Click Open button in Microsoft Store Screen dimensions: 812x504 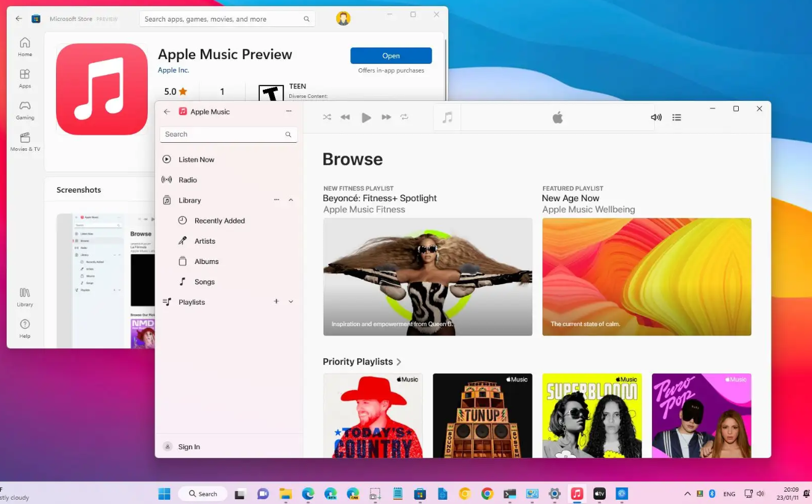391,55
